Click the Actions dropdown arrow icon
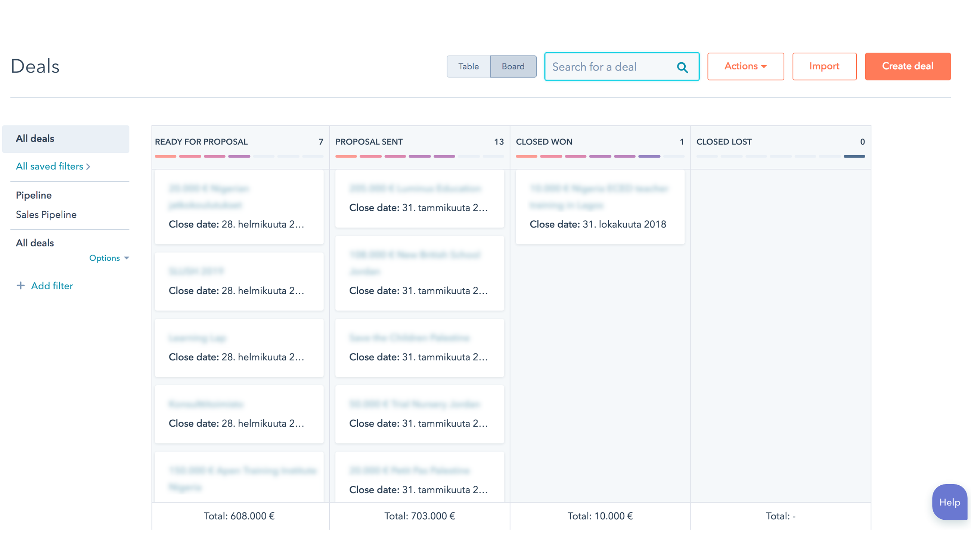 (765, 67)
